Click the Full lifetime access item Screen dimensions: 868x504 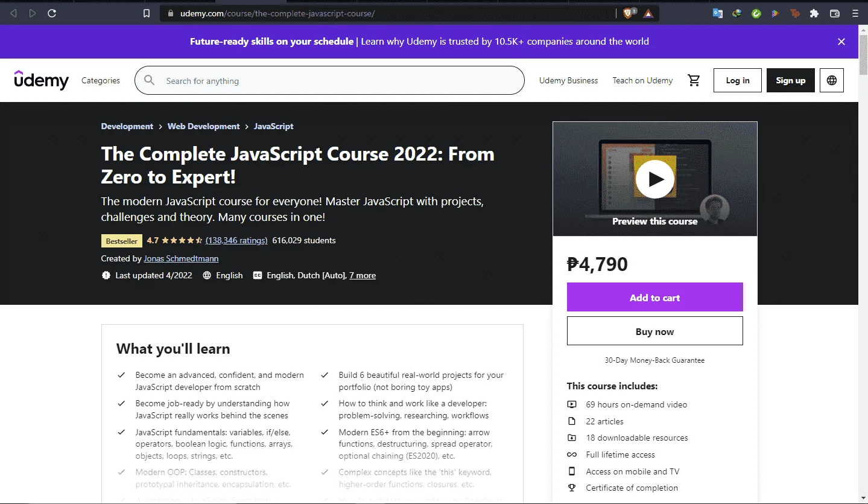click(620, 455)
